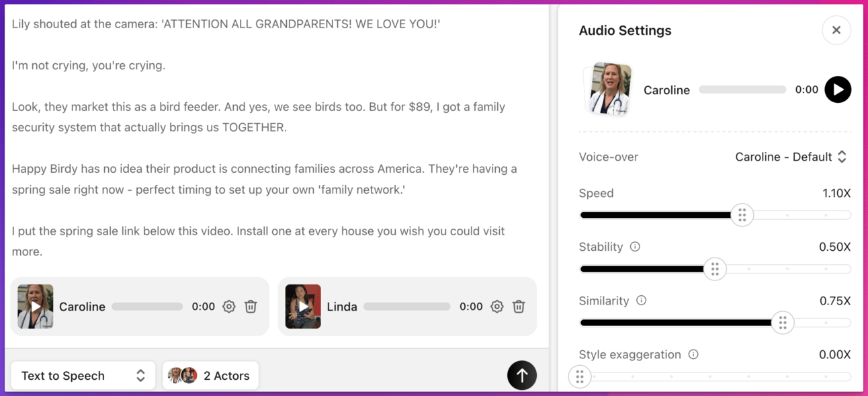Click the Stability value 0.50X
868x396 pixels.
pyautogui.click(x=834, y=247)
